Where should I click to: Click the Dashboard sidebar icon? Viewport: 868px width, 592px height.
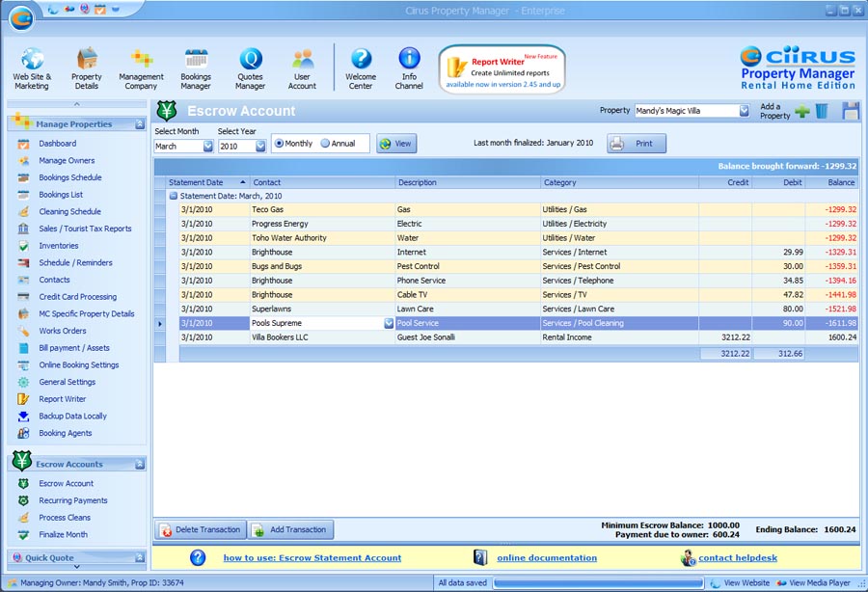23,144
